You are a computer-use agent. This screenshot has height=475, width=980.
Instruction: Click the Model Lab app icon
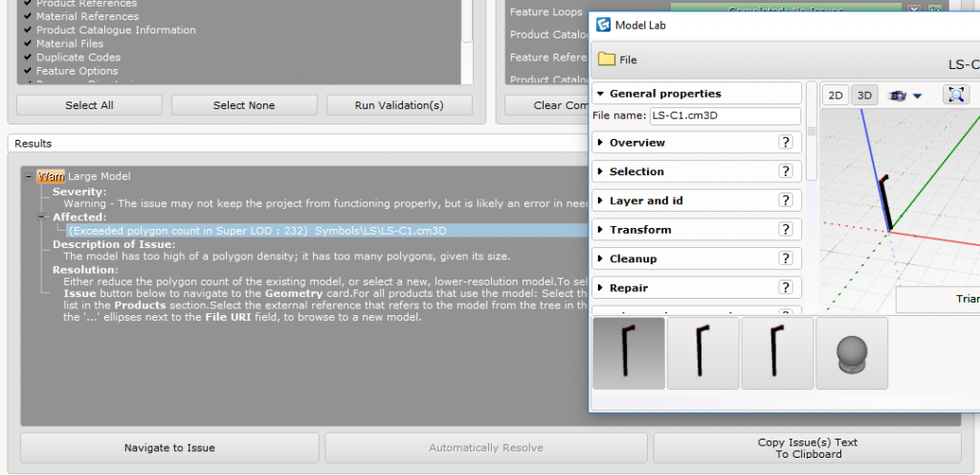click(603, 25)
